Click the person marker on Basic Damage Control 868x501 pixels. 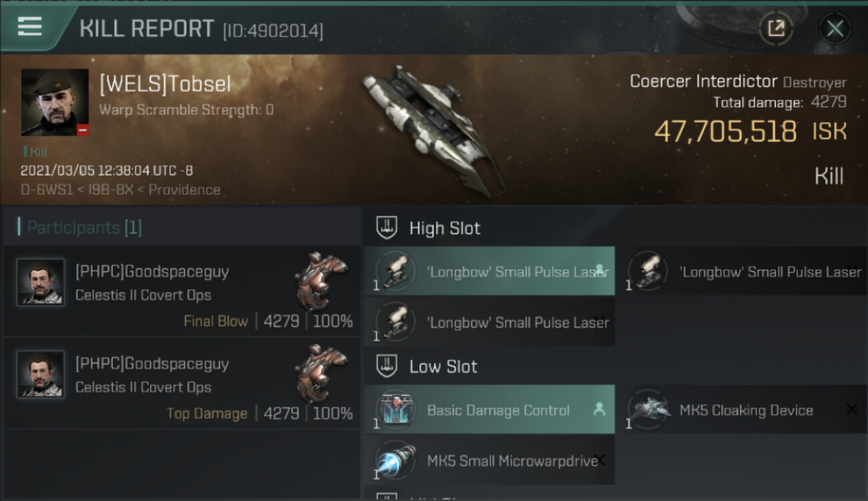(599, 409)
